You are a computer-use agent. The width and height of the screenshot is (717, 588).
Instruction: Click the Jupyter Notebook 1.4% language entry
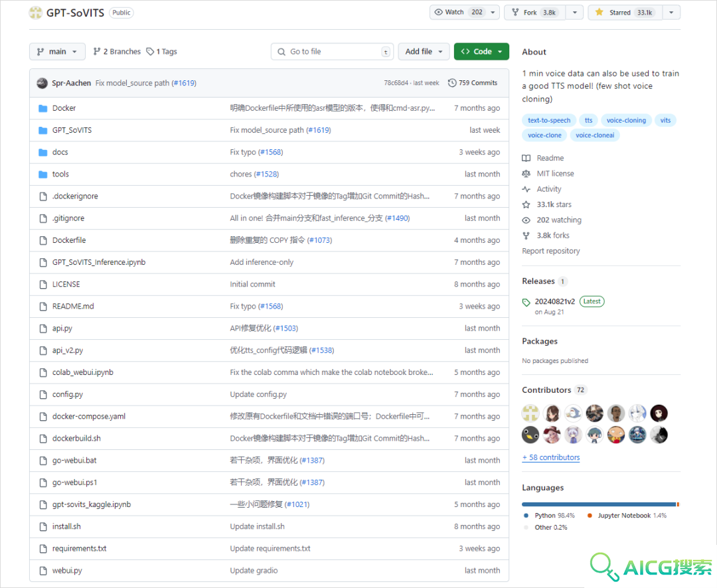click(x=627, y=516)
